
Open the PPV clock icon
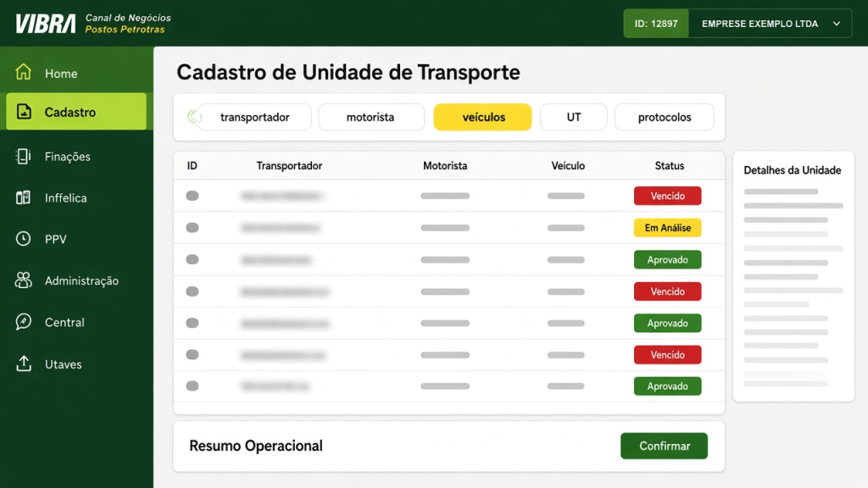point(23,238)
